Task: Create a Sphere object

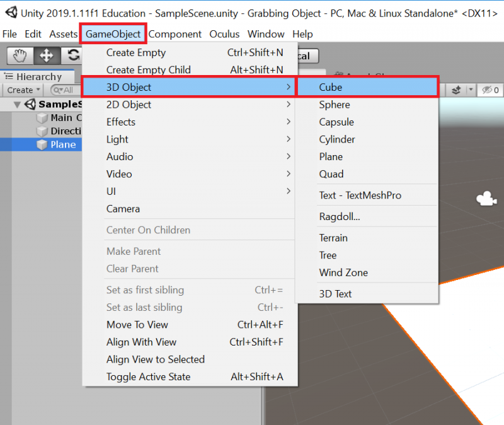Action: [368, 105]
